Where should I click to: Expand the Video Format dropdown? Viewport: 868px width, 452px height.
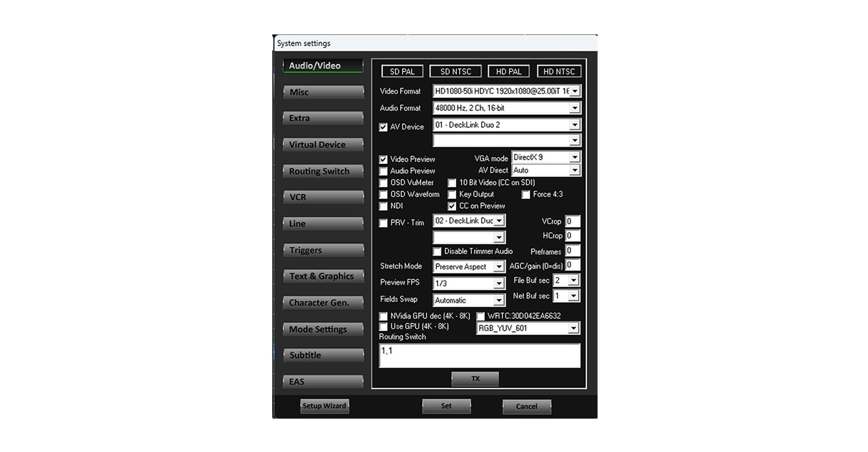(x=575, y=91)
